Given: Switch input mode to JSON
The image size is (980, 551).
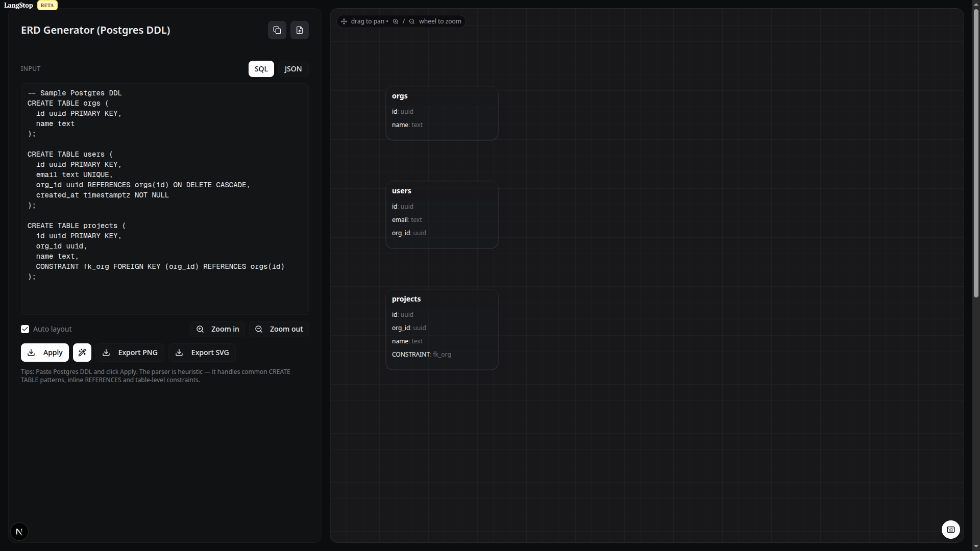Looking at the screenshot, I should coord(293,69).
